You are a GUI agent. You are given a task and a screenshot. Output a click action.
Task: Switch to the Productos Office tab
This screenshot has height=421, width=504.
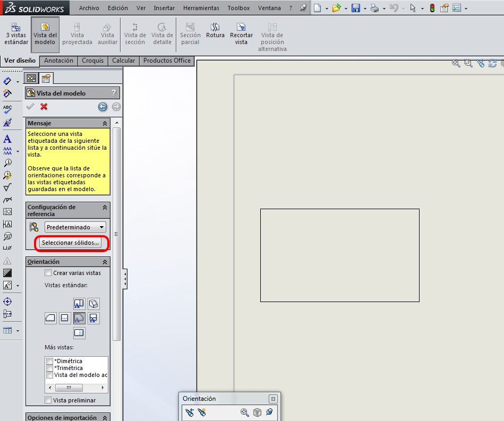[x=167, y=61]
